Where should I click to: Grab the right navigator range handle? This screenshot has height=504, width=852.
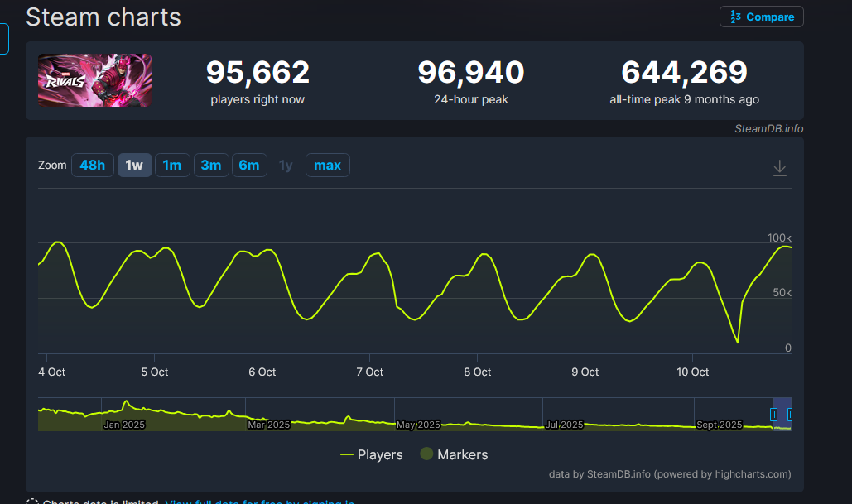click(790, 415)
